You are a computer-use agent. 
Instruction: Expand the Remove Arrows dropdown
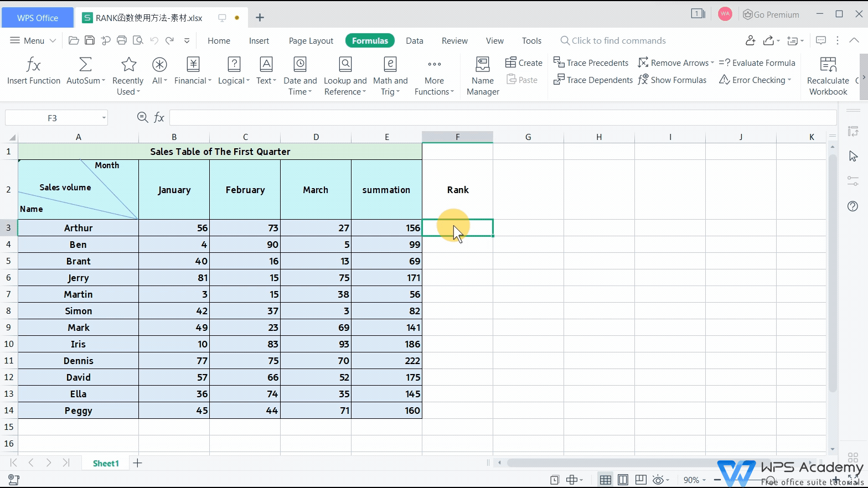click(x=712, y=63)
